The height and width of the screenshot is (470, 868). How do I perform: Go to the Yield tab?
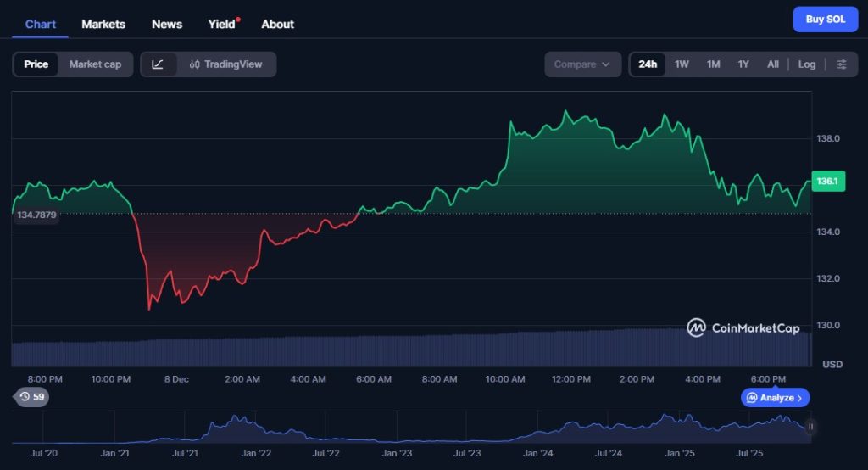222,24
